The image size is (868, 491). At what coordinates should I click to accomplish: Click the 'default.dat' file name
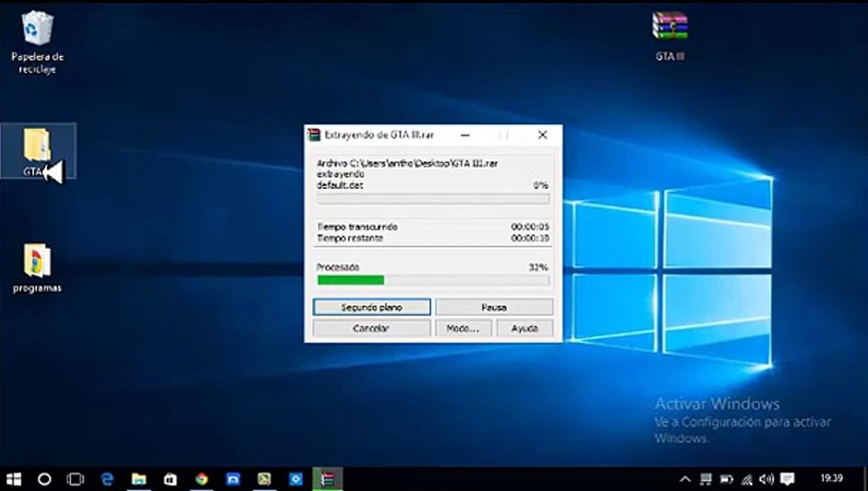pyautogui.click(x=341, y=185)
